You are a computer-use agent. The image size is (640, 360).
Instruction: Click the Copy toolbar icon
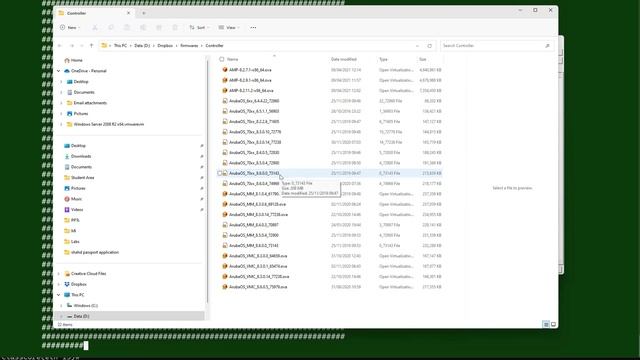111,27
